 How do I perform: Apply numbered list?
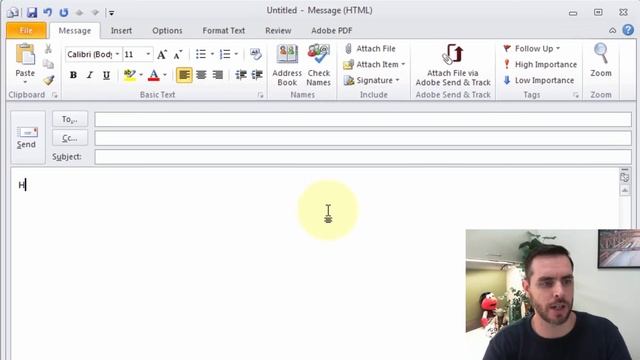225,54
